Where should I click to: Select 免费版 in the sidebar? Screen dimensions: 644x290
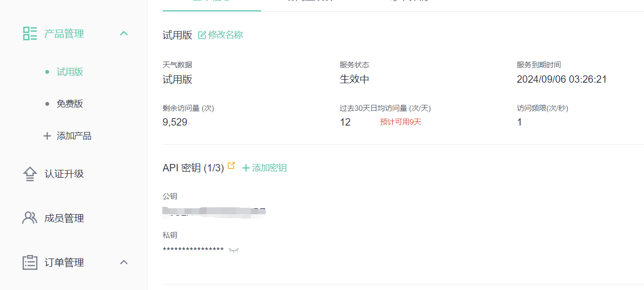tap(70, 104)
